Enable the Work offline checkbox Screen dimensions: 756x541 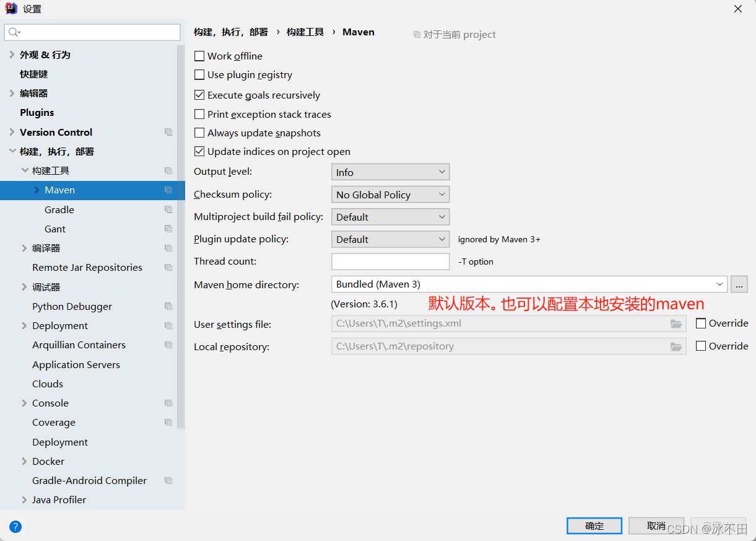pyautogui.click(x=199, y=56)
